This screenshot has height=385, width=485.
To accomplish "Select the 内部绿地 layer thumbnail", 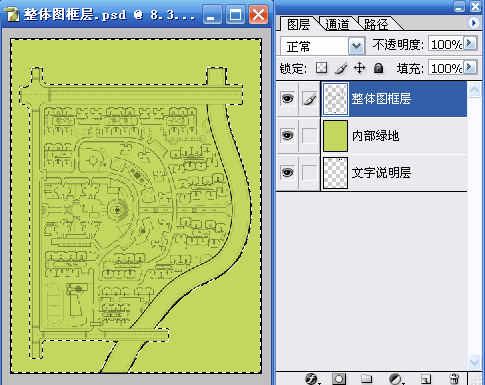I will pyautogui.click(x=335, y=136).
